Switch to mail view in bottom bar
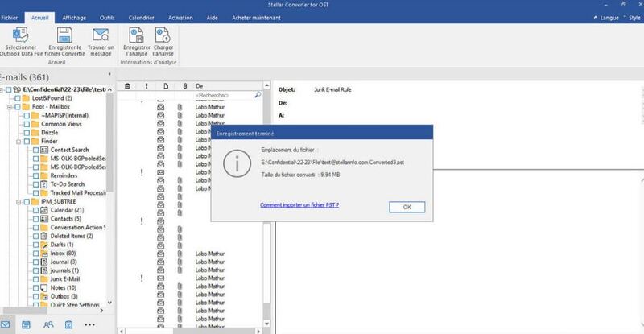Screen dimensions: 644x334 point(5,324)
